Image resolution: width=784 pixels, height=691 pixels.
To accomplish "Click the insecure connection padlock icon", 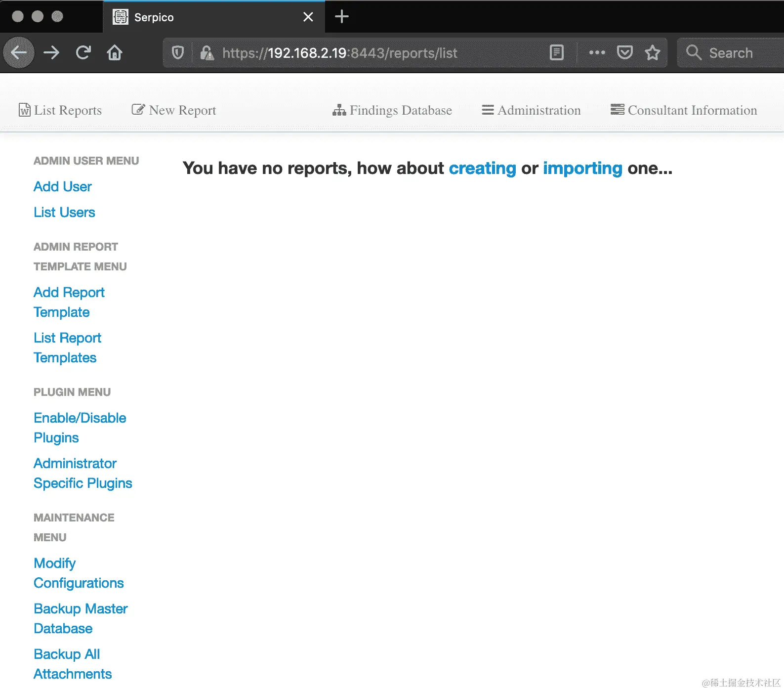I will 207,52.
